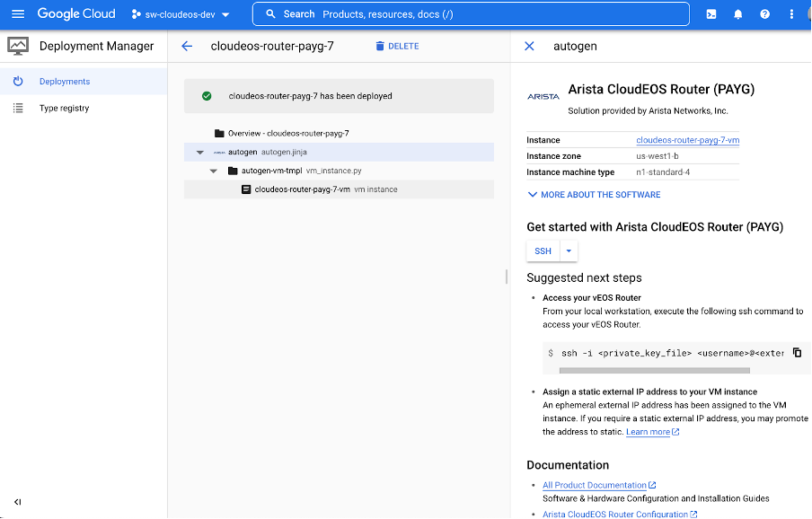Close the autogen details panel
The image size is (812, 519).
[529, 46]
